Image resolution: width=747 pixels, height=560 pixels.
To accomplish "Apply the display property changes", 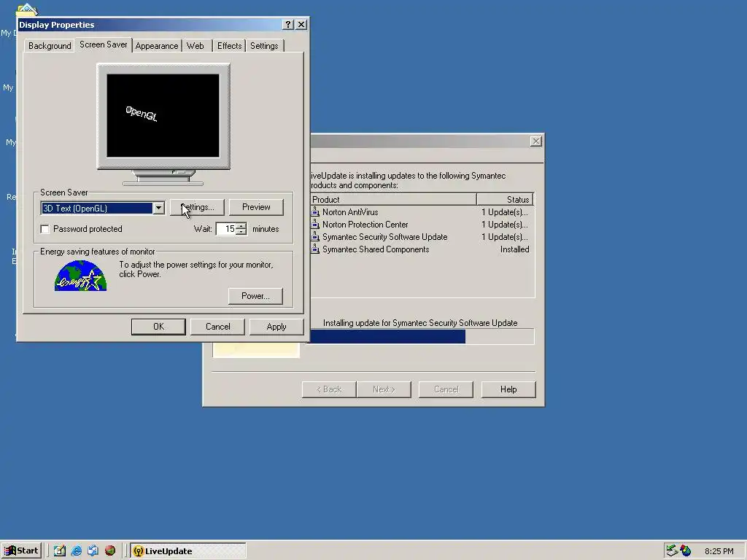I will coord(276,327).
